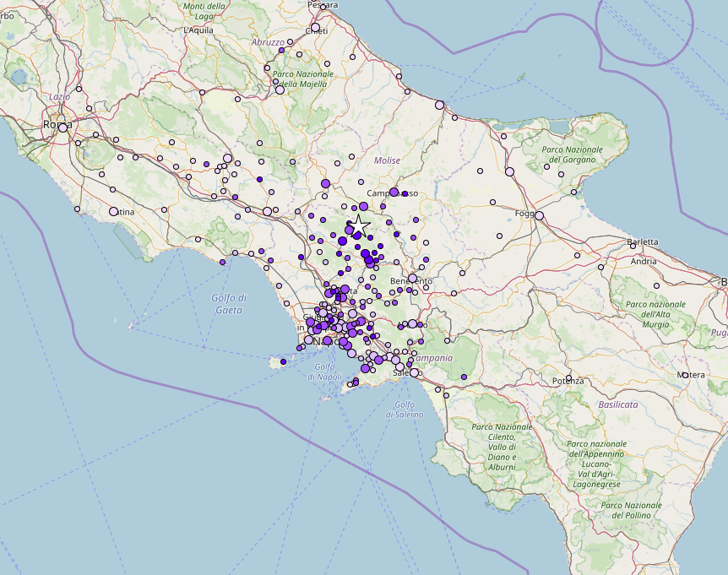Click the Campania region label
The height and width of the screenshot is (575, 728).
[x=432, y=358]
